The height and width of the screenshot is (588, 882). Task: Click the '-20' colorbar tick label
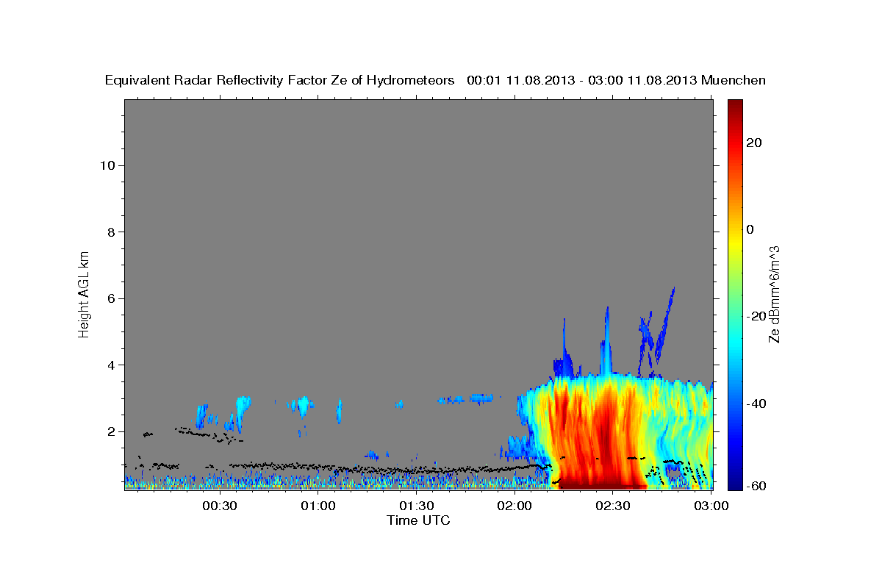point(756,316)
